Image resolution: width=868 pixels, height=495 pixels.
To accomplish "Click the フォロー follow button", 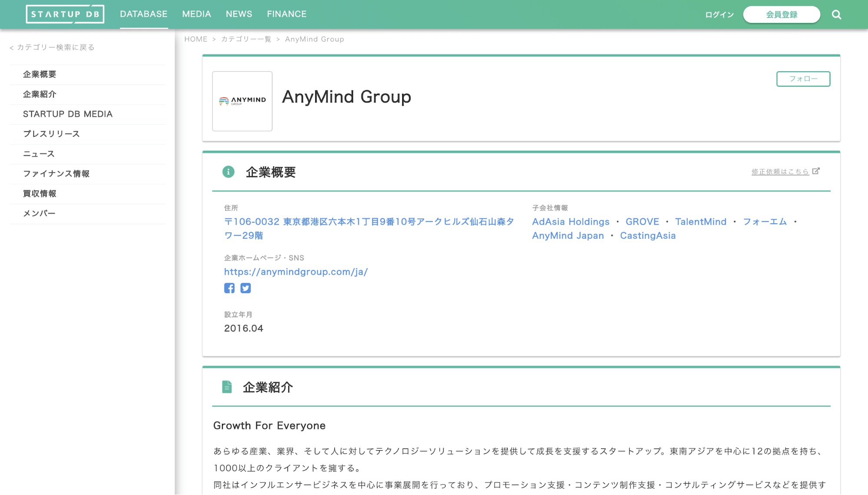I will 803,79.
